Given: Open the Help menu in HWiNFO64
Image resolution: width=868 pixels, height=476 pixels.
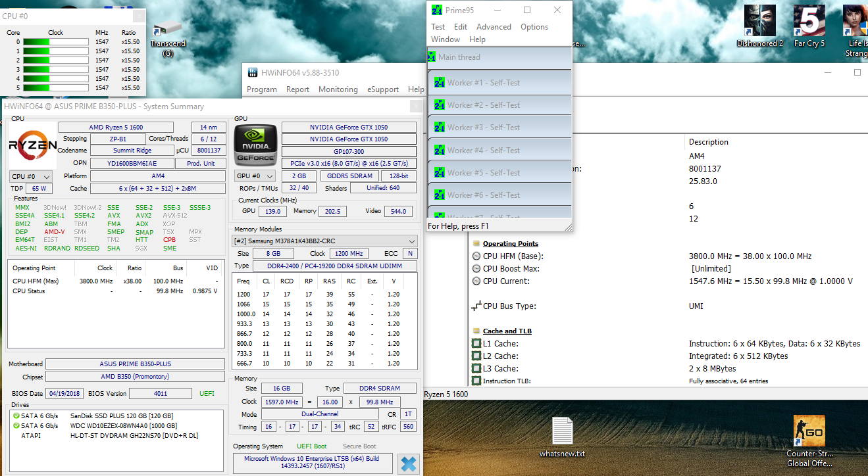Looking at the screenshot, I should pyautogui.click(x=416, y=89).
